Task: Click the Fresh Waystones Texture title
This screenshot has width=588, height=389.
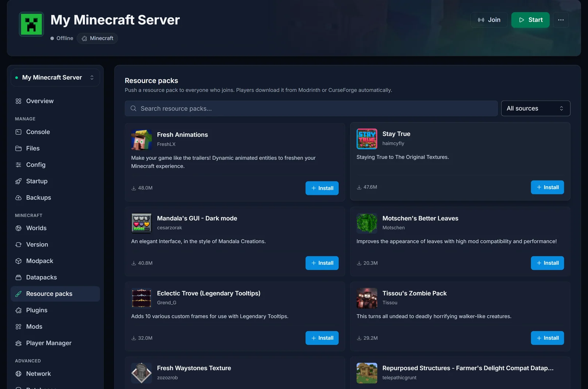Action: pyautogui.click(x=194, y=368)
